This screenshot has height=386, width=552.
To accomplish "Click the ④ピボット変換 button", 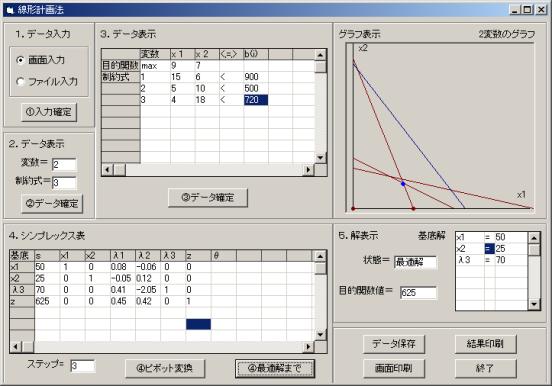I will click(165, 368).
